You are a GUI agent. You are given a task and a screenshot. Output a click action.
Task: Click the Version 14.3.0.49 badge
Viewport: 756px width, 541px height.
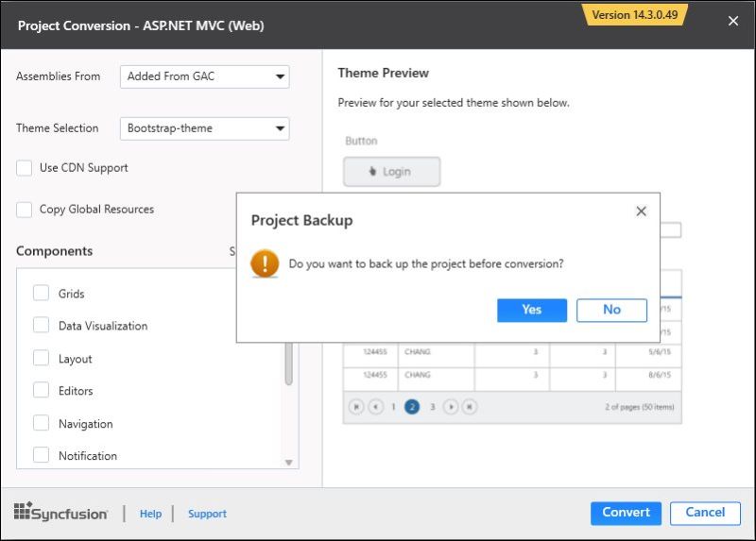click(635, 15)
